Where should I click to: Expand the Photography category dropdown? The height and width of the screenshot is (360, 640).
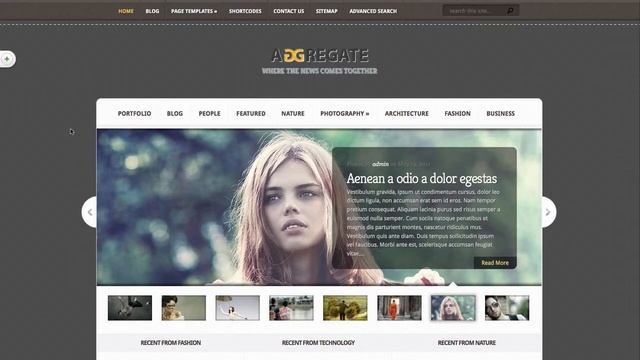[x=344, y=113]
